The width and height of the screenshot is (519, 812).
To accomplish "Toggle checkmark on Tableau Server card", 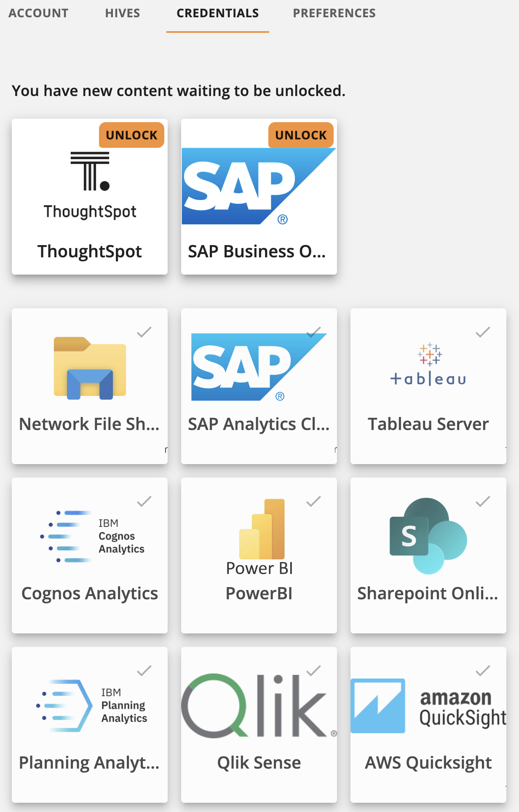I will click(483, 332).
